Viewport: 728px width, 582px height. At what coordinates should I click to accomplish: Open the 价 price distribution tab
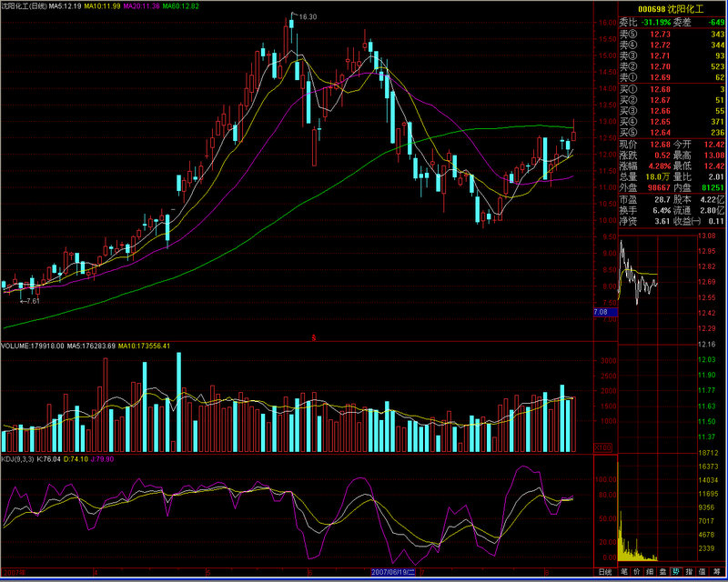pos(637,572)
